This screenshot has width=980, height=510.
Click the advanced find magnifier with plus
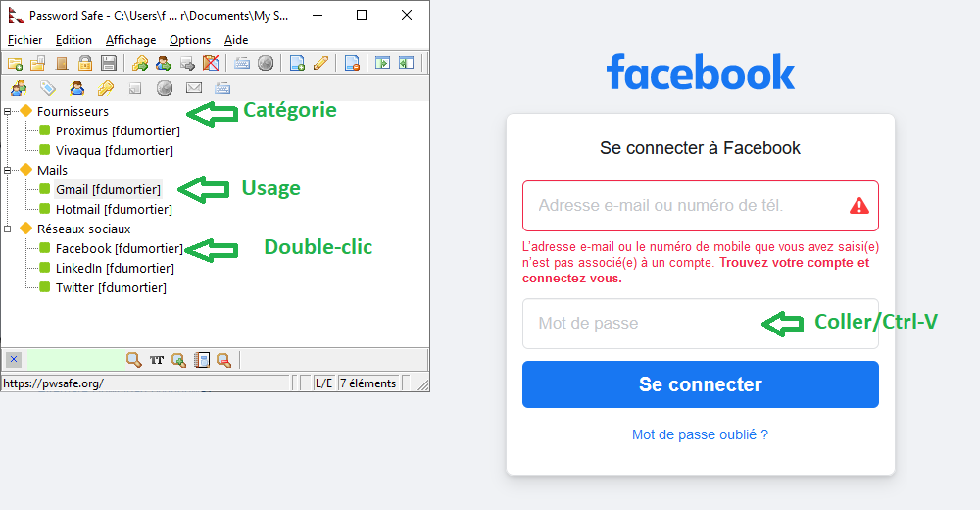coord(178,360)
